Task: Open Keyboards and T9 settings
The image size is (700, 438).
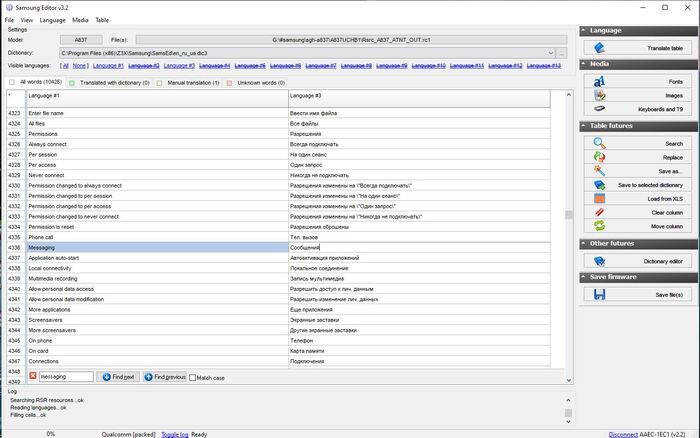Action: click(x=638, y=109)
